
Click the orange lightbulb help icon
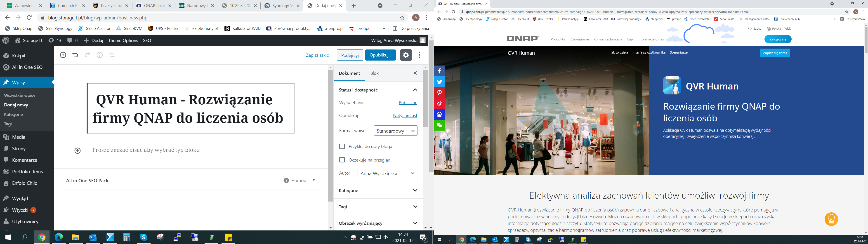point(831,219)
